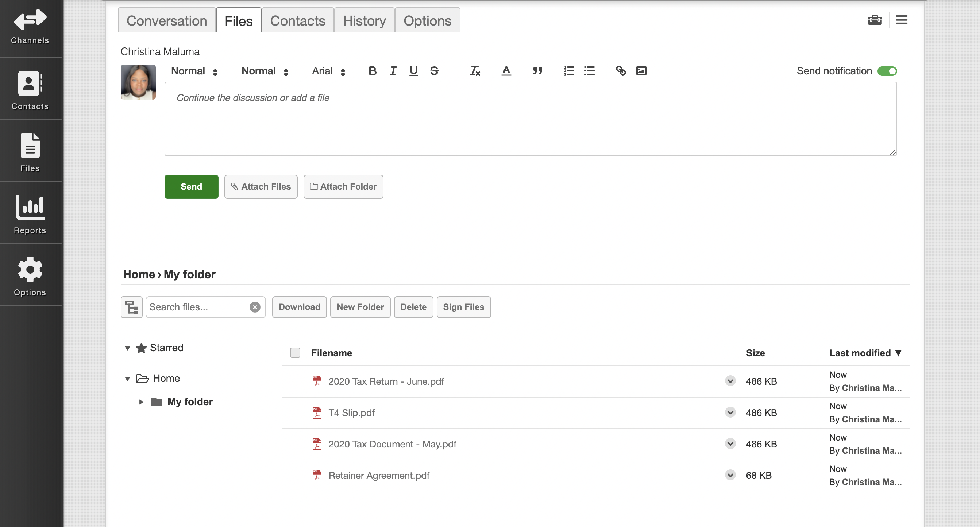Clear text formatting in the editor
Viewport: 980px width, 527px height.
tap(474, 71)
